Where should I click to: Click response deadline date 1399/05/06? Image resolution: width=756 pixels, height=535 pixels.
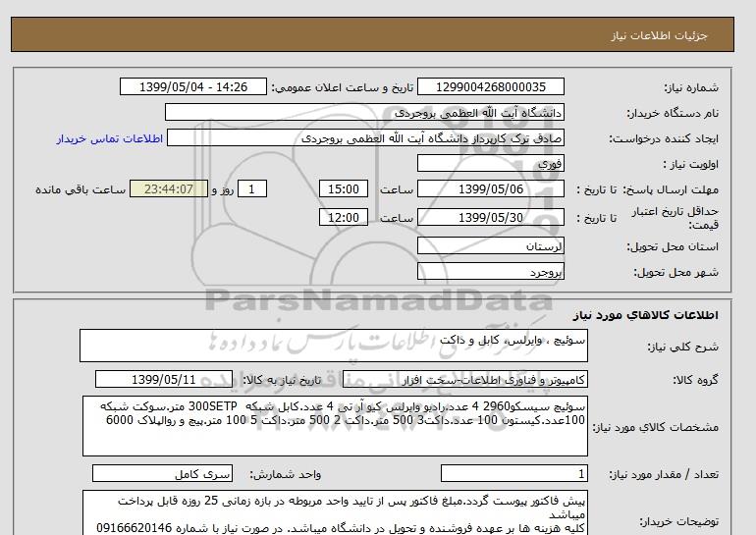tap(490, 188)
